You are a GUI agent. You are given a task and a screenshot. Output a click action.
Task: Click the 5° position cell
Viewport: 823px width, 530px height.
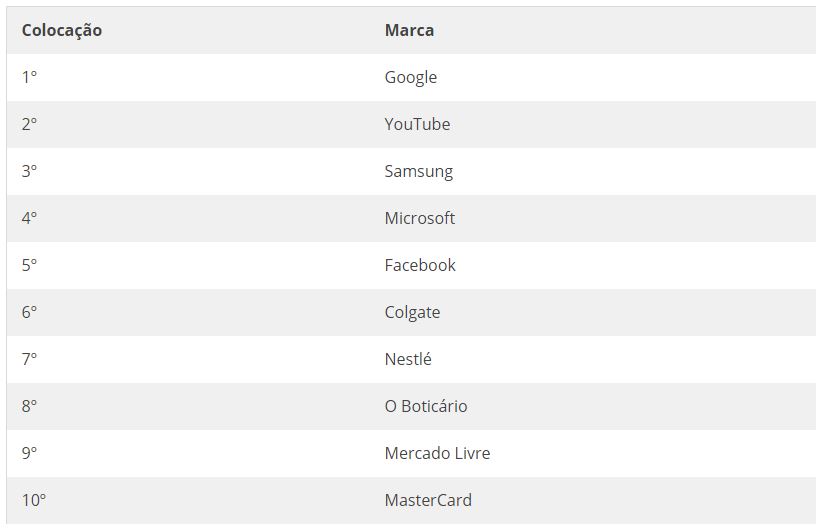click(29, 265)
